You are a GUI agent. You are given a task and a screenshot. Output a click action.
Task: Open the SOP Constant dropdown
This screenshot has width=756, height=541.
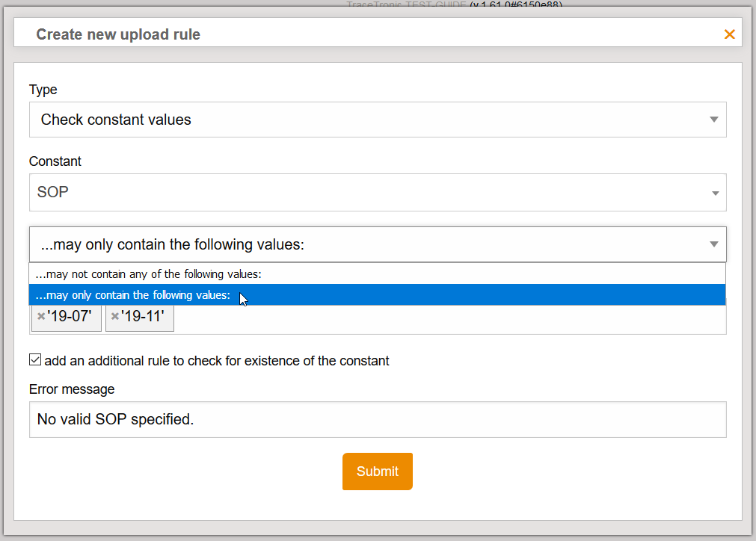374,192
